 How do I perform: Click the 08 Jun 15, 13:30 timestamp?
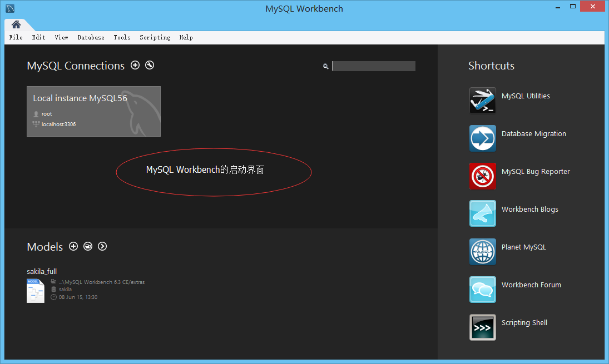(x=78, y=297)
